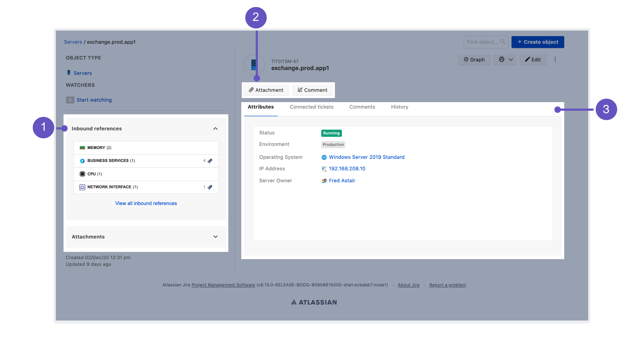644x356 pixels.
Task: Collapse the Inbound references section
Action: click(x=215, y=129)
